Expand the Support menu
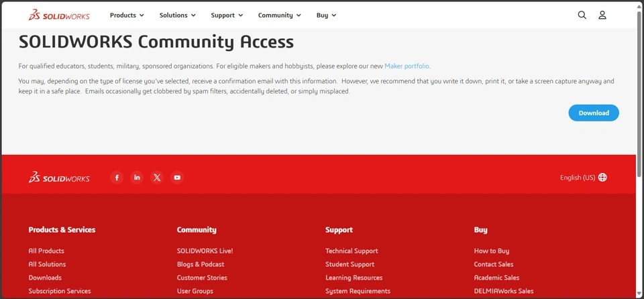Viewport: 644px width, 299px height. click(x=227, y=15)
